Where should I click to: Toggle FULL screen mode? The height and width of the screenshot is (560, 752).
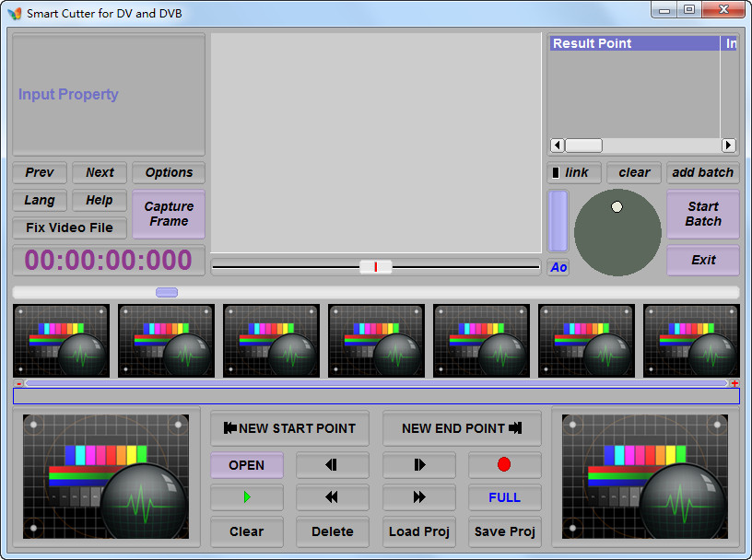pyautogui.click(x=504, y=497)
